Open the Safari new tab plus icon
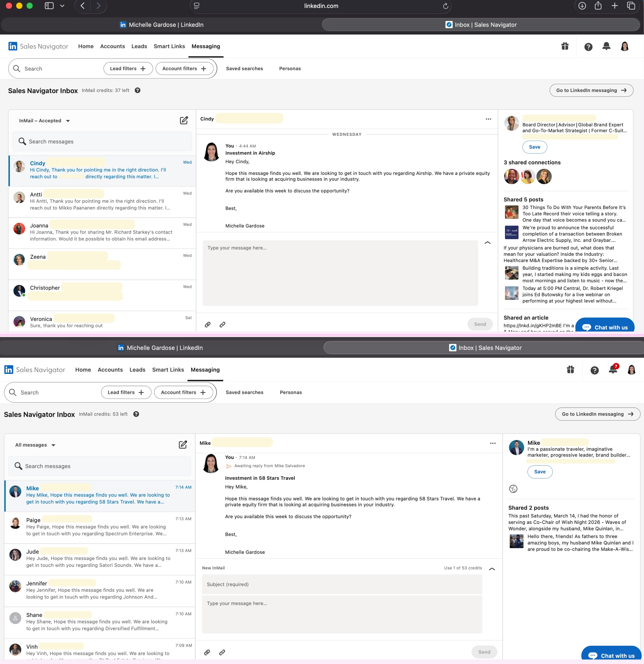 tap(615, 6)
